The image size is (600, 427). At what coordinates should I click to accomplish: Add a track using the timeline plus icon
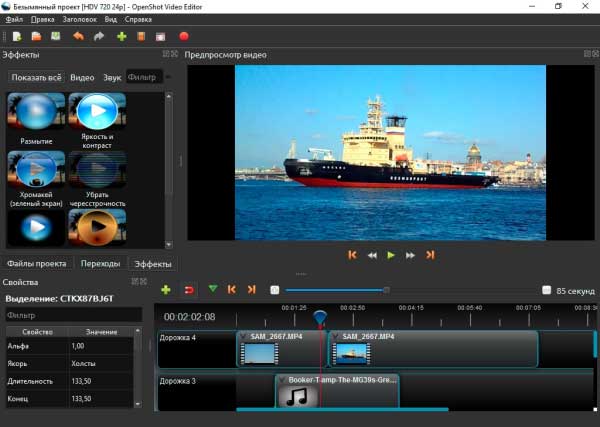coord(166,290)
